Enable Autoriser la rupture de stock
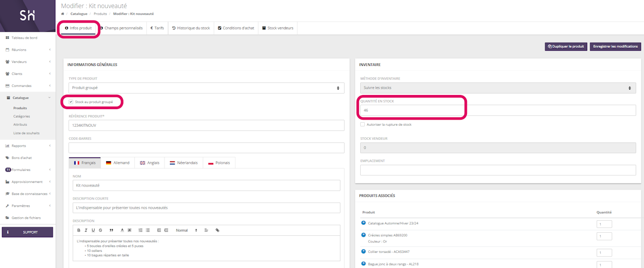The image size is (644, 268). coord(362,124)
